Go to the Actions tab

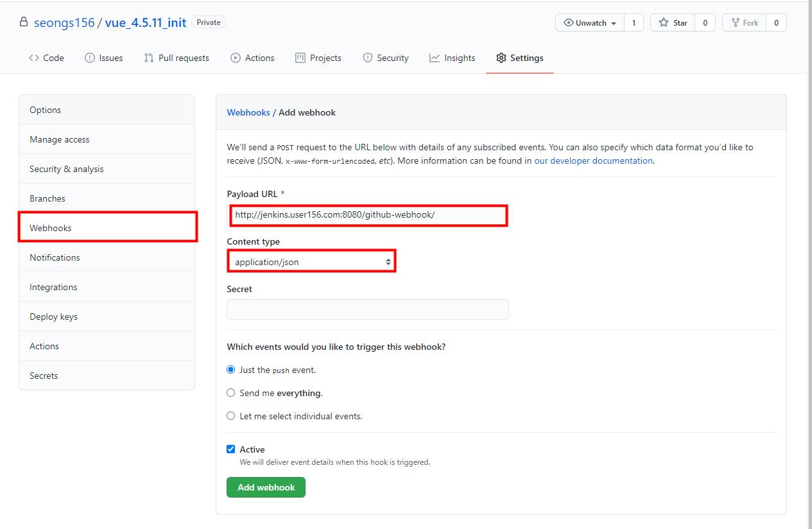(252, 58)
